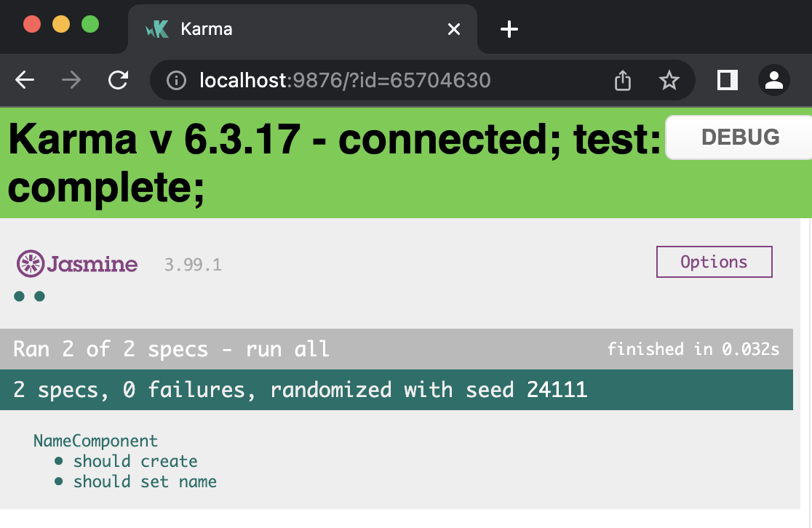View site information icon in address bar
Screen dimensions: 812x528
(x=176, y=81)
